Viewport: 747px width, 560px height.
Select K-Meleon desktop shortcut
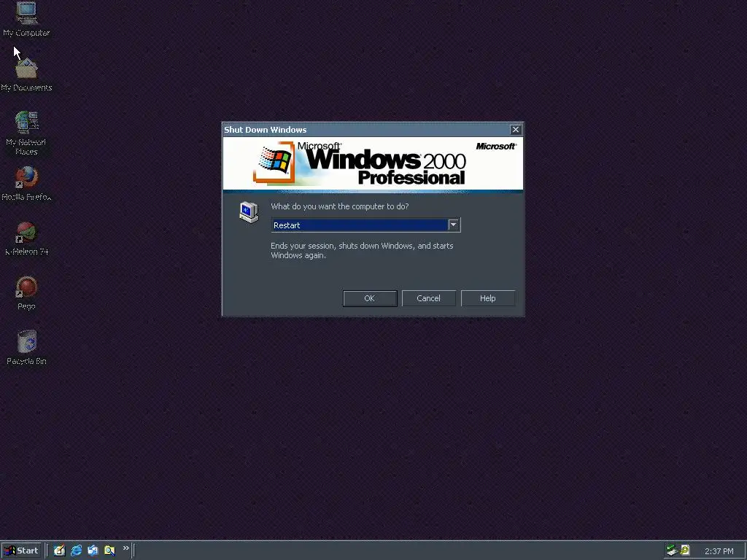click(x=26, y=238)
